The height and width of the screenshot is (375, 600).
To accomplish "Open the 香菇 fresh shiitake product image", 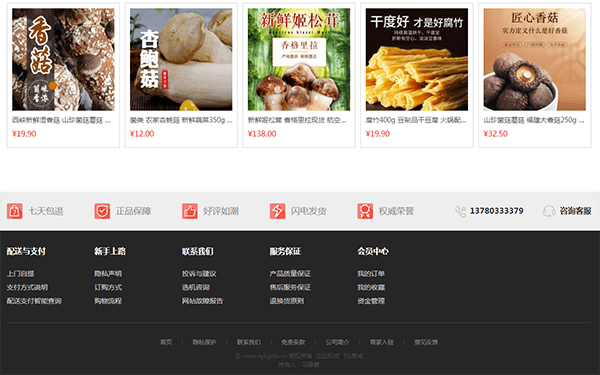I will coord(63,60).
